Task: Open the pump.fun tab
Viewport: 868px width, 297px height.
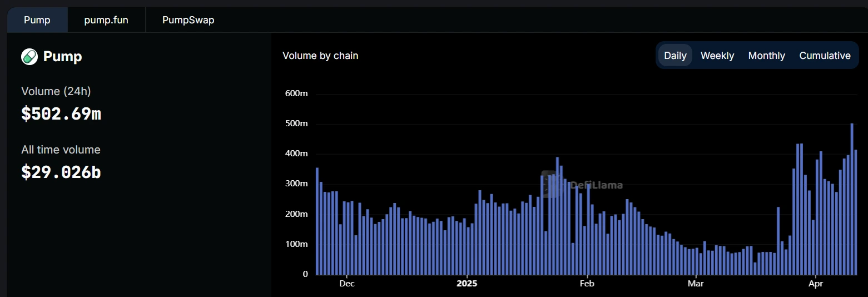Action: pyautogui.click(x=106, y=20)
